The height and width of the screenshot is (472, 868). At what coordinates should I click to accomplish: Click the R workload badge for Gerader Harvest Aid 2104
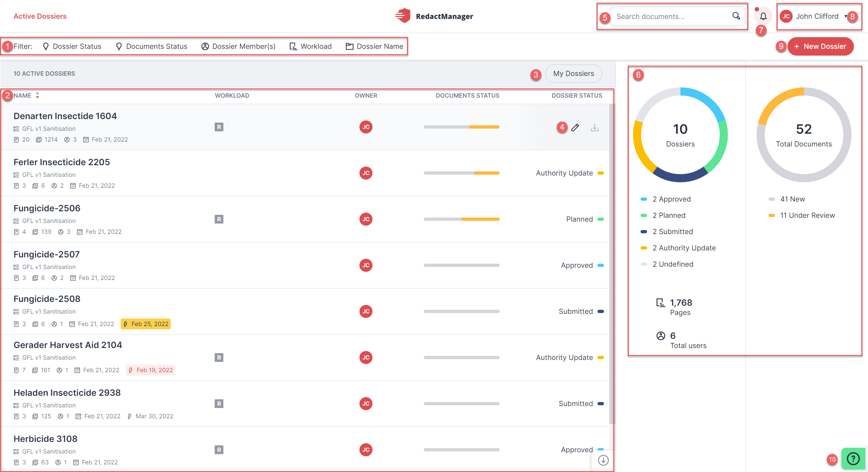click(x=219, y=357)
